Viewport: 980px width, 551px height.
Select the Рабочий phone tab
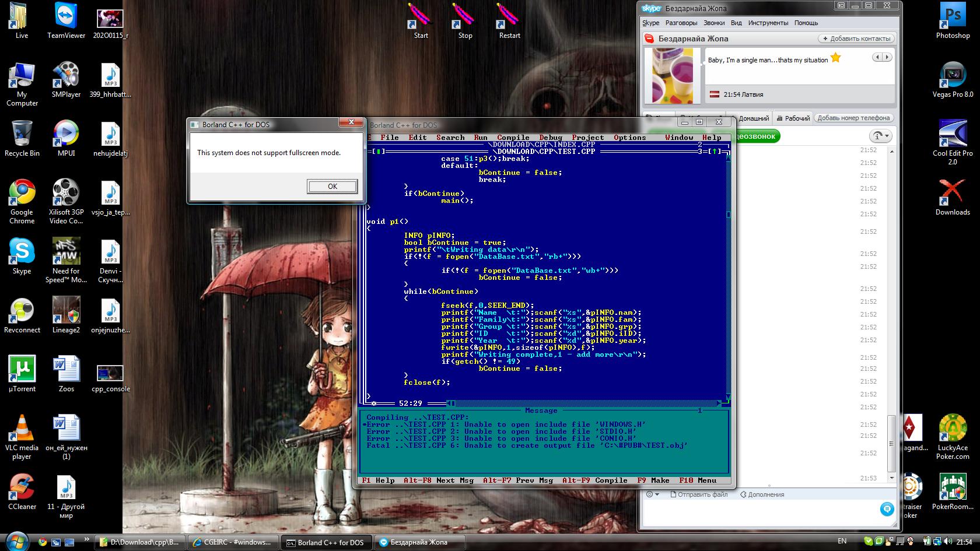[x=792, y=118]
